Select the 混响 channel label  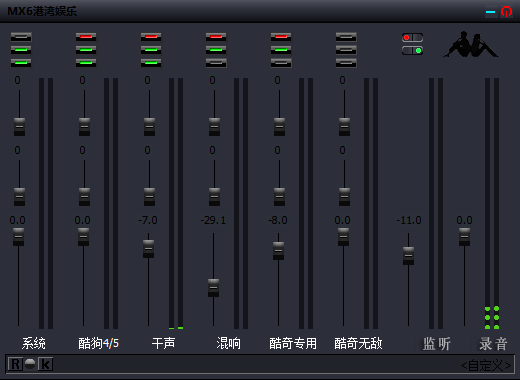tap(228, 343)
